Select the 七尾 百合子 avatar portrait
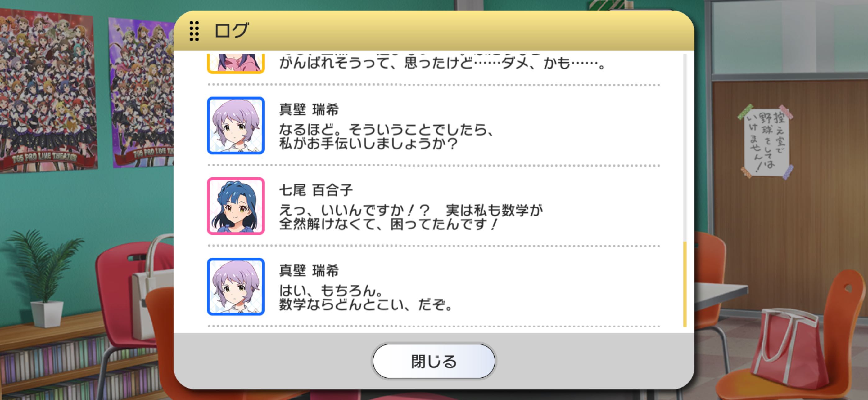Viewport: 868px width, 400px height. 236,206
